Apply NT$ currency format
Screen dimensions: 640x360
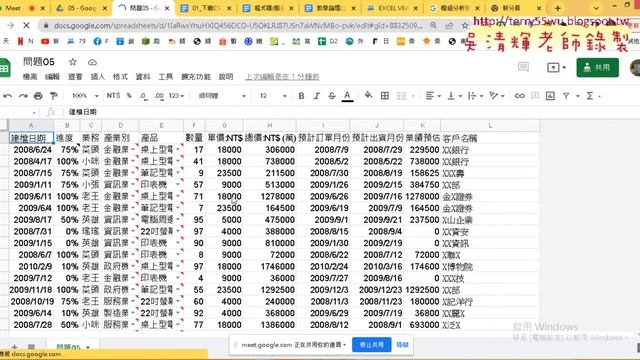(113, 96)
